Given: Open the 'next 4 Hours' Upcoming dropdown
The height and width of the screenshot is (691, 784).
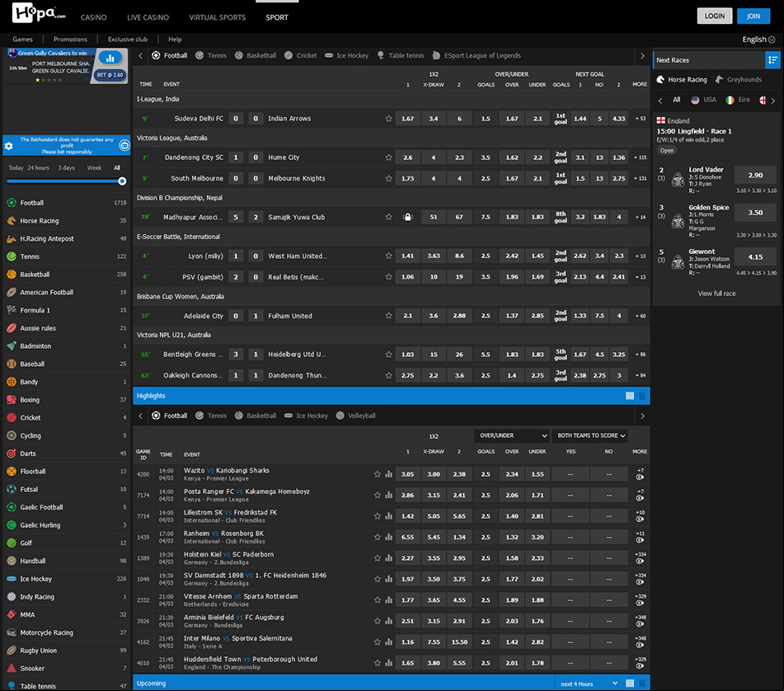Looking at the screenshot, I should (x=589, y=684).
